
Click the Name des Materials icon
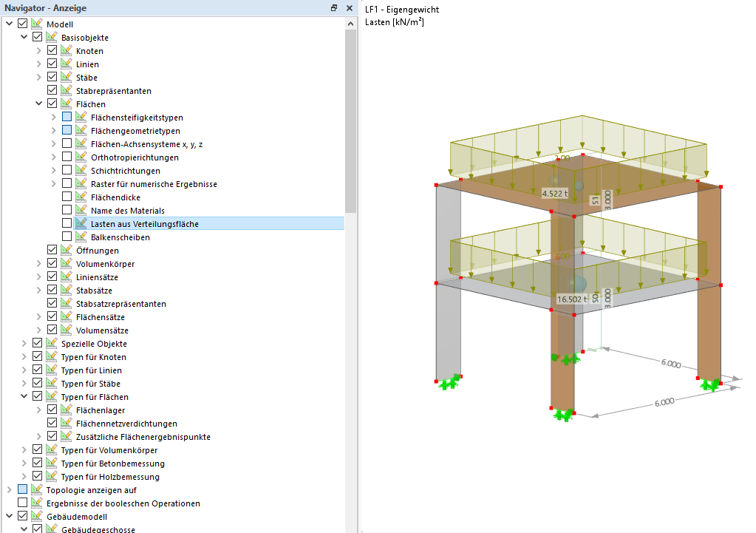click(x=81, y=210)
